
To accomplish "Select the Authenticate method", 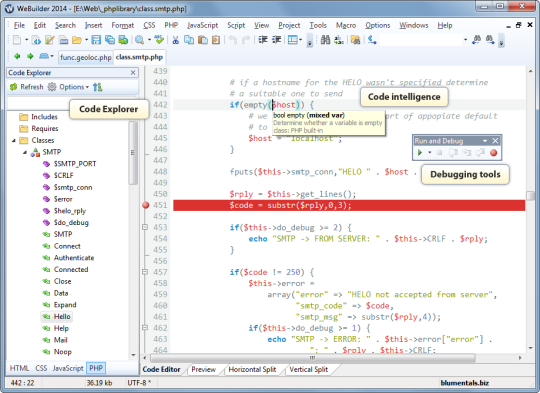I will 68,258.
